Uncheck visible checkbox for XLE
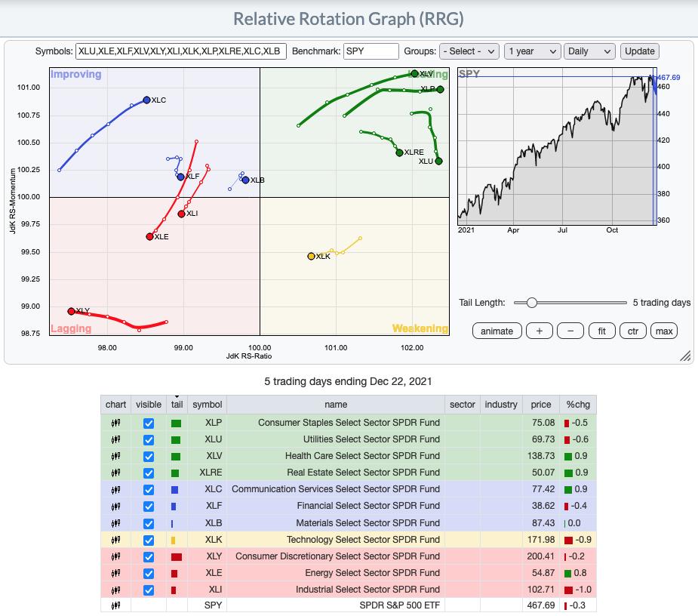This screenshot has width=698, height=616. click(x=149, y=574)
